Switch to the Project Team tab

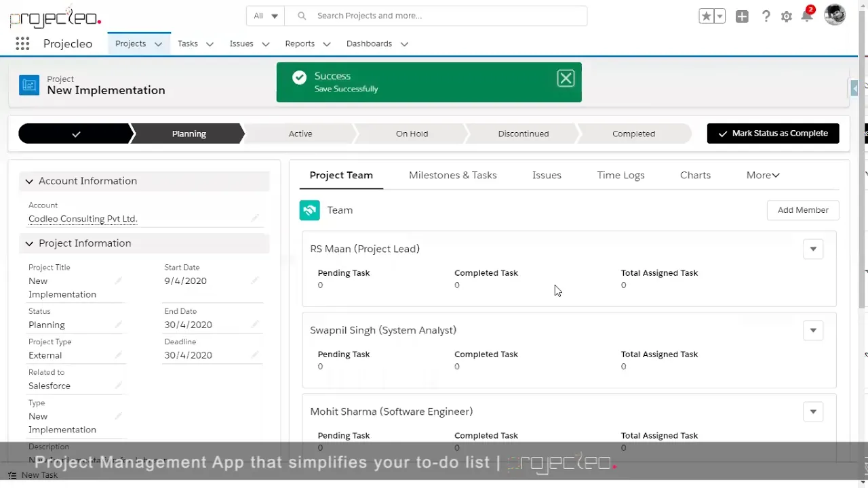coord(341,175)
